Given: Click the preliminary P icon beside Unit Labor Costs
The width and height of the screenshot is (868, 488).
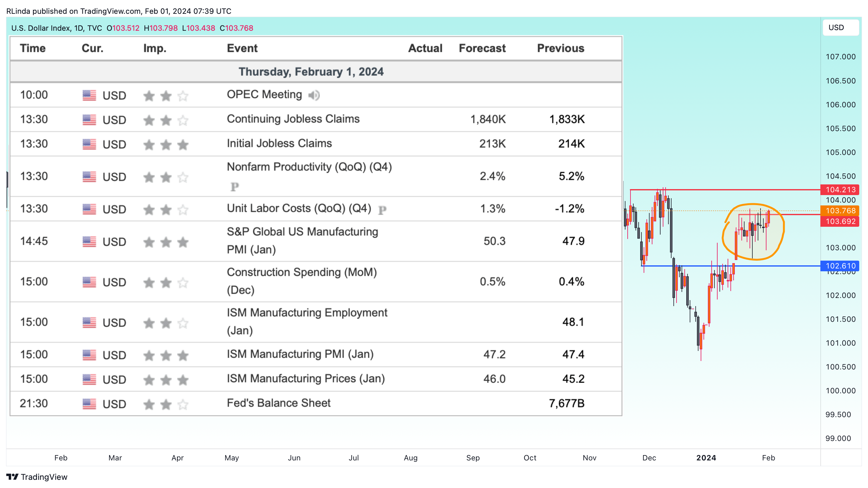Looking at the screenshot, I should click(382, 210).
